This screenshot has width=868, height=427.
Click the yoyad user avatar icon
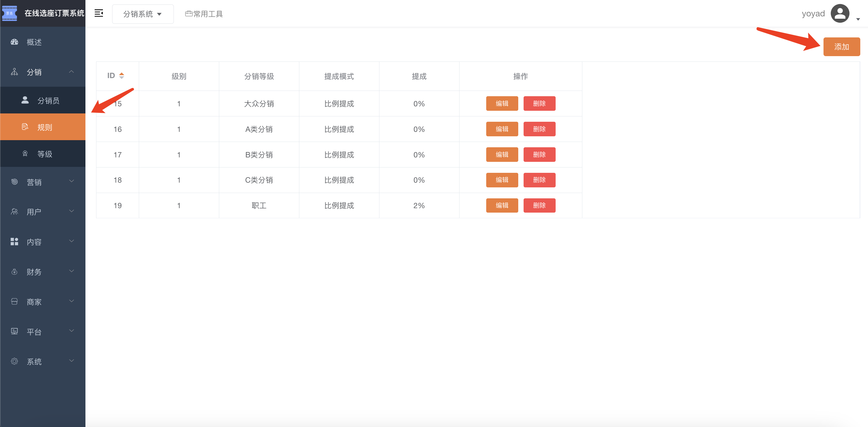(x=840, y=13)
